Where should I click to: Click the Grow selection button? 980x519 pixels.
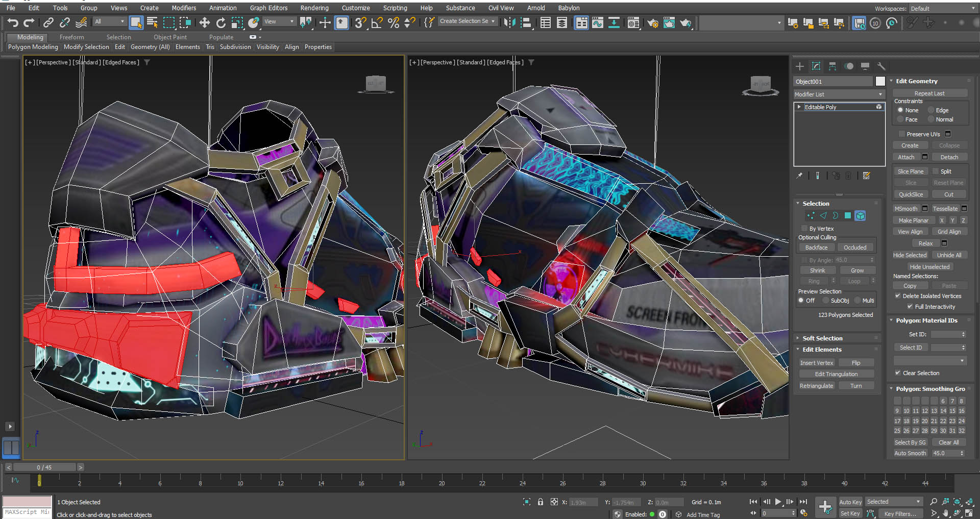[857, 270]
